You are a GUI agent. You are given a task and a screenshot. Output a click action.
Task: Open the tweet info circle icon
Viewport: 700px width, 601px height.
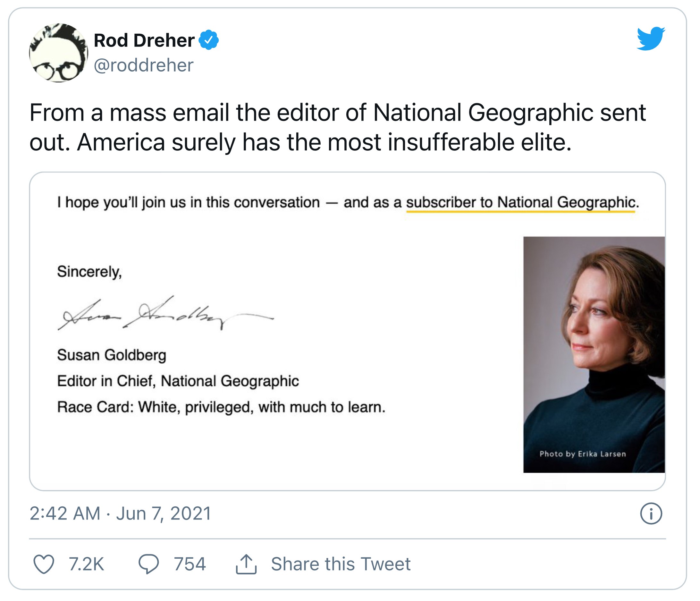tap(651, 514)
